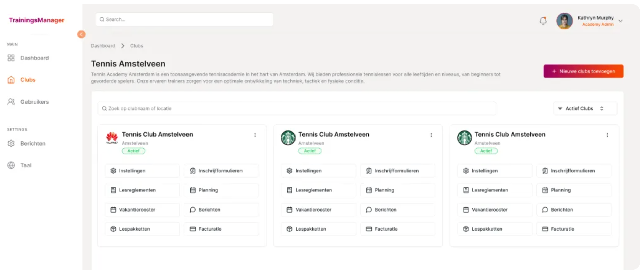Screen dimensions: 644x277
Task: Click the Planning calendar icon on second card
Action: (x=369, y=190)
